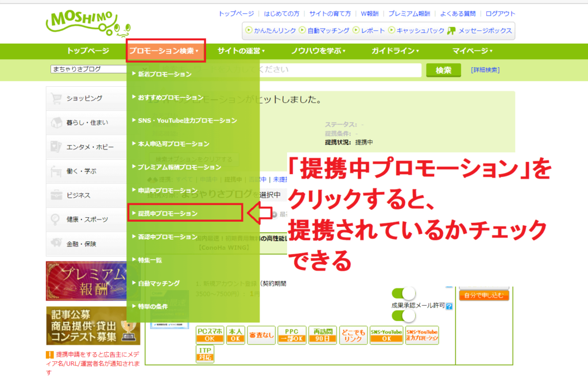This screenshot has height=378, width=588.
Task: Expand the ノウハウを学ぶ navigation dropdown
Action: [318, 51]
